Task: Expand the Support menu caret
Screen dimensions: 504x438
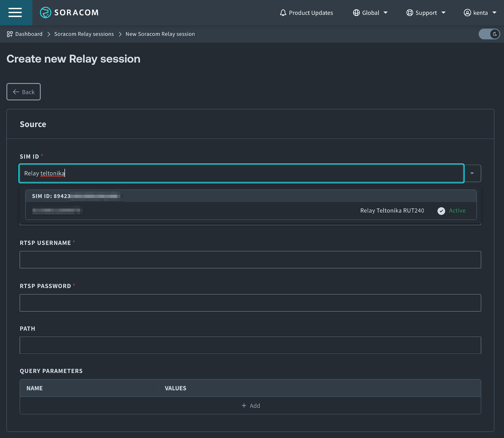Action: 444,13
